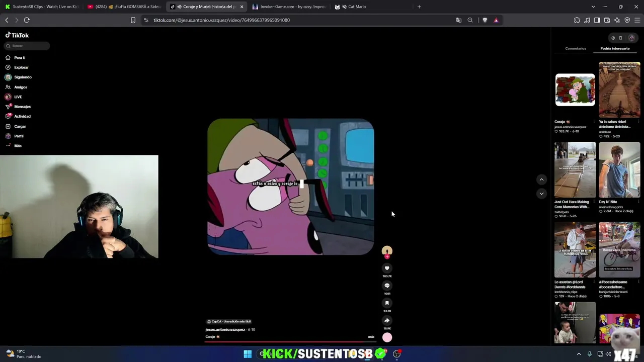Open the Brave VPN shield icon
The height and width of the screenshot is (362, 644).
(627, 20)
